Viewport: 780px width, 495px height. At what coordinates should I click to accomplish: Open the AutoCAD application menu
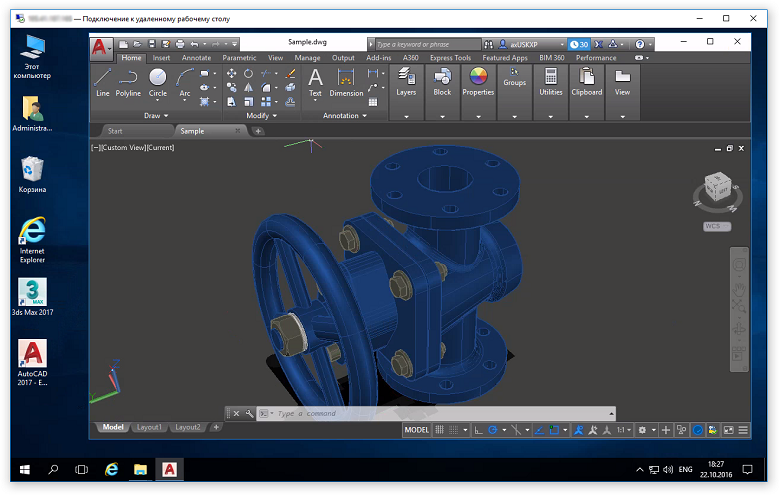[x=100, y=47]
